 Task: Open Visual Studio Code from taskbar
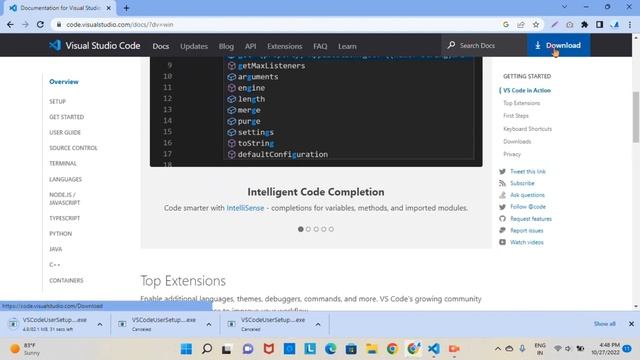[433, 349]
